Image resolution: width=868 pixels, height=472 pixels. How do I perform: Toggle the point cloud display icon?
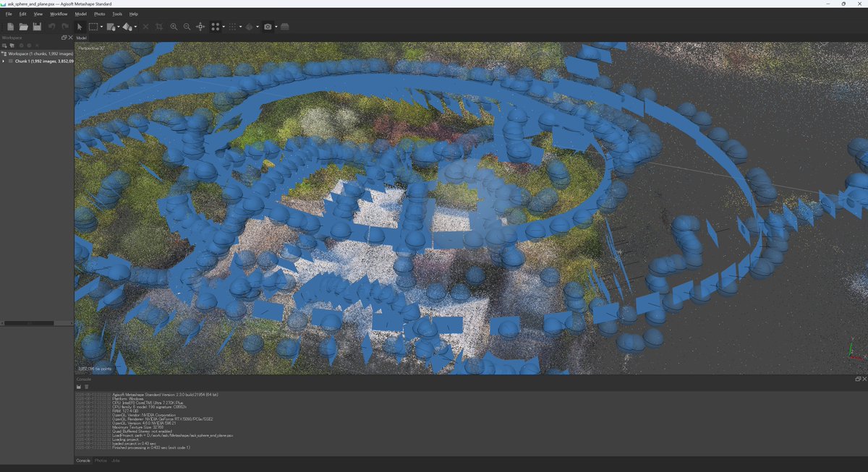[232, 27]
